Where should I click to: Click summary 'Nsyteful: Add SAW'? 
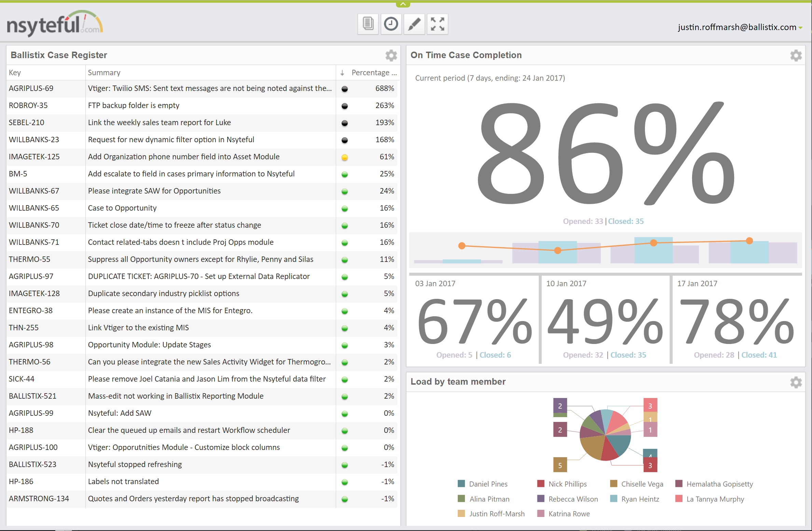point(120,413)
